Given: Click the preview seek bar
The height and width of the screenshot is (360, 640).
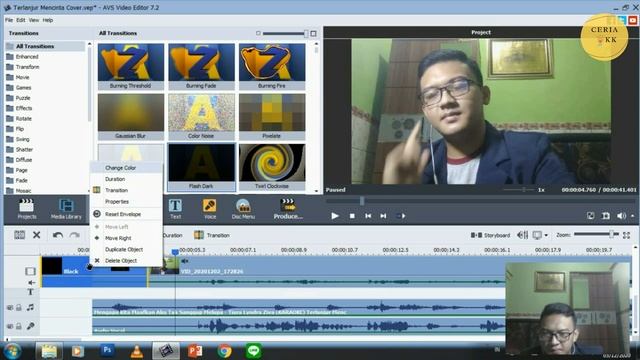Looking at the screenshot, I should 481,201.
